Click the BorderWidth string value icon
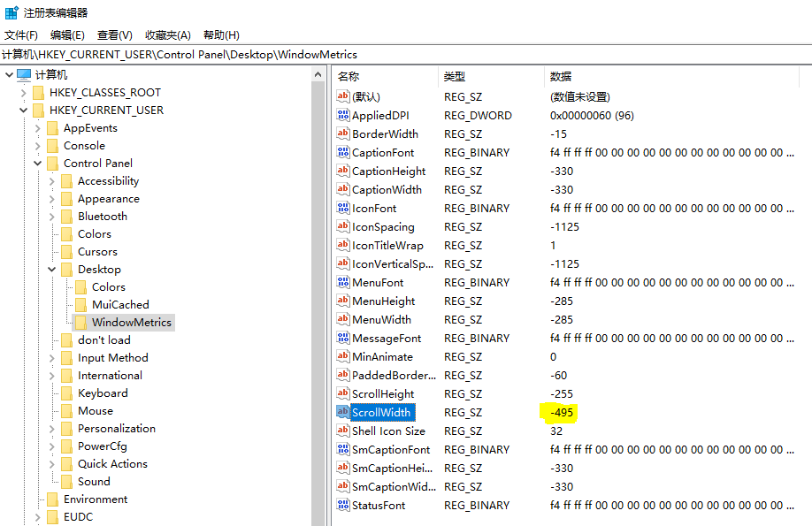Viewport: 812px width, 526px height. pos(343,134)
